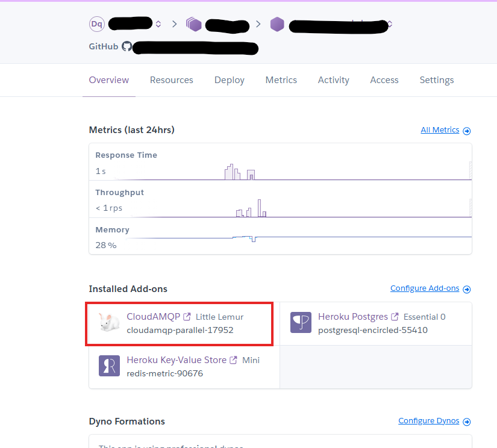The width and height of the screenshot is (497, 448).
Task: Open the app switcher dropdown chevron
Action: [x=390, y=25]
